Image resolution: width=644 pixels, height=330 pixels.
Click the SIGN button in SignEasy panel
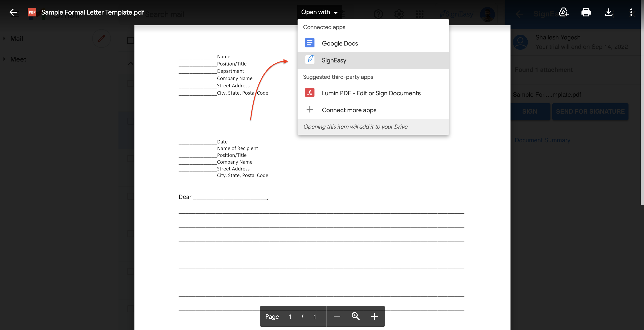point(530,111)
